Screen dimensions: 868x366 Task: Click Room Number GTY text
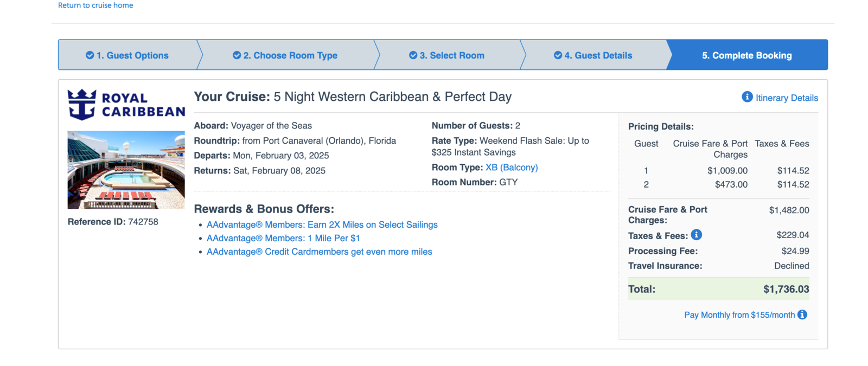click(475, 182)
